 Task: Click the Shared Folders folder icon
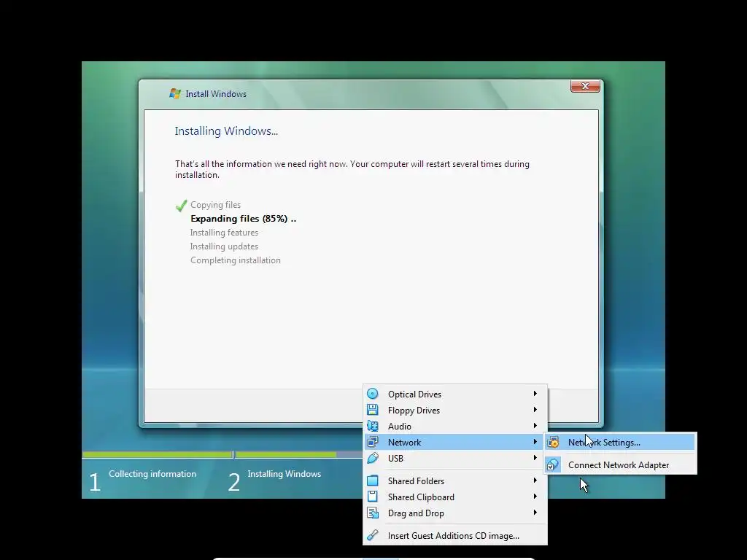point(373,481)
